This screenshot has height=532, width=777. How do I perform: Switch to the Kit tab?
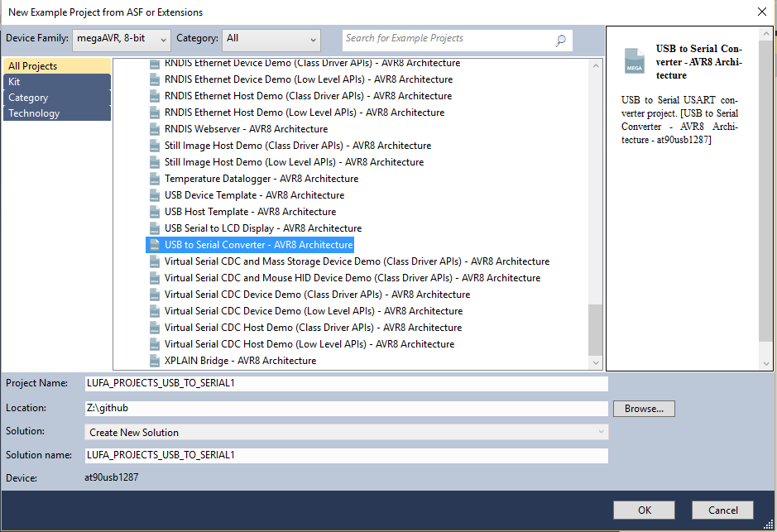pyautogui.click(x=56, y=82)
